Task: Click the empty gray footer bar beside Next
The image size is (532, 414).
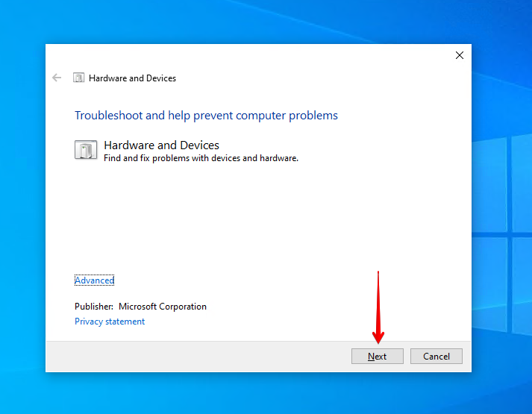Action: tap(194, 357)
